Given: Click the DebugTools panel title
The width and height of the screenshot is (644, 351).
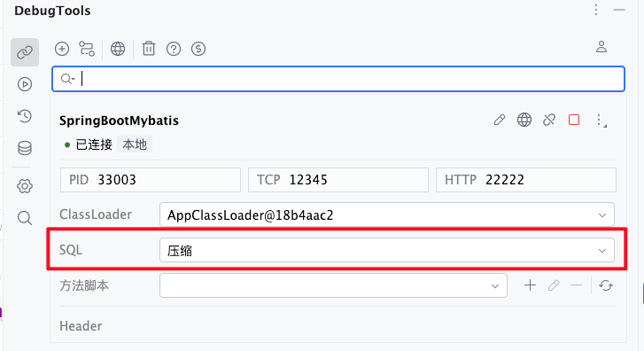Looking at the screenshot, I should [x=52, y=11].
